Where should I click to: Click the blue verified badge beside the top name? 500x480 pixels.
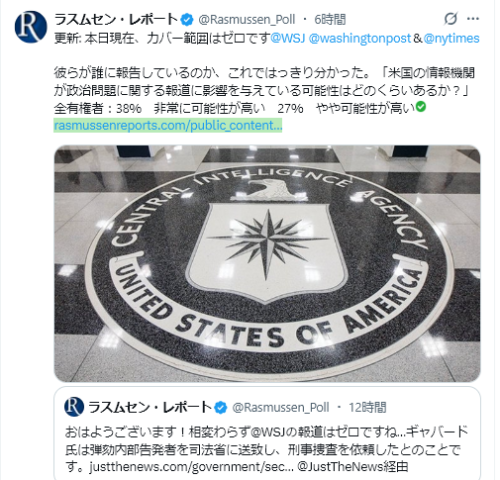pos(187,20)
